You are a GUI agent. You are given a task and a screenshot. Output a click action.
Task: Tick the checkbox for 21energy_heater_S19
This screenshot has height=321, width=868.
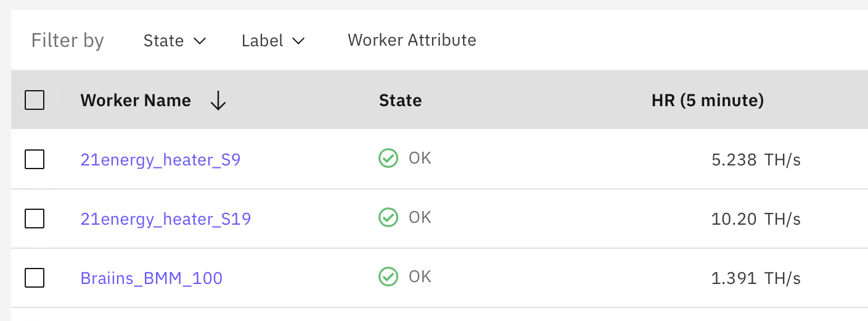coord(35,219)
